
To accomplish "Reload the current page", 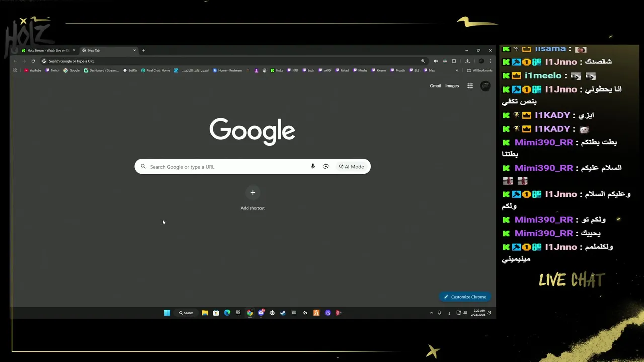I will [x=33, y=61].
